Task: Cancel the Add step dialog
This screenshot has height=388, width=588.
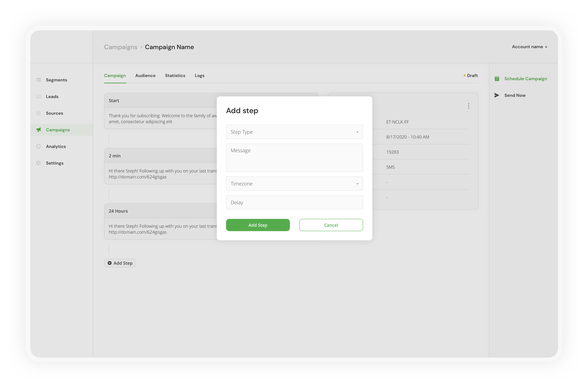Action: 331,225
